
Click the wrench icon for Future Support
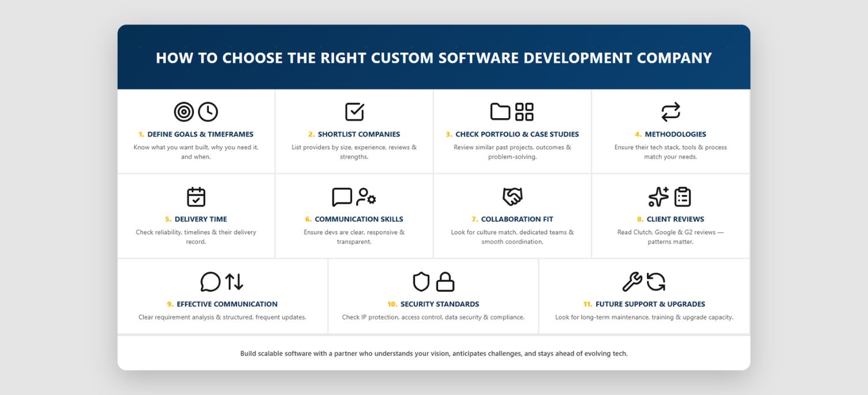[x=632, y=282]
